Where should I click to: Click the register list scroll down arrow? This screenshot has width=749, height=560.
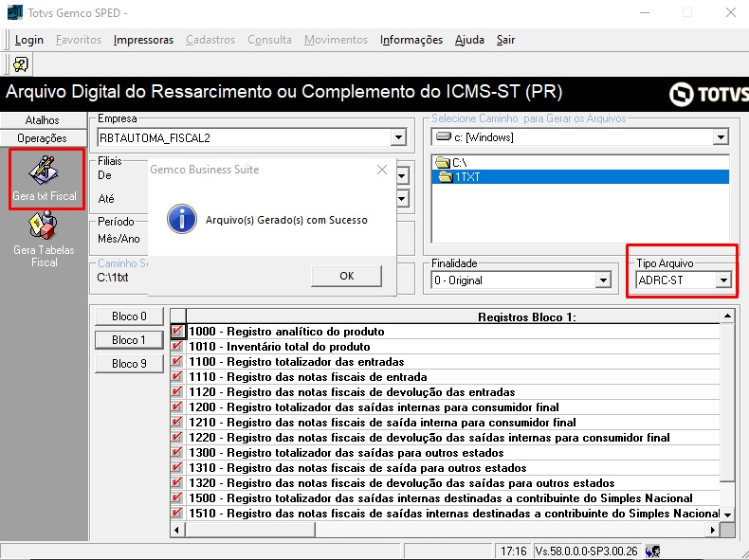tap(727, 515)
